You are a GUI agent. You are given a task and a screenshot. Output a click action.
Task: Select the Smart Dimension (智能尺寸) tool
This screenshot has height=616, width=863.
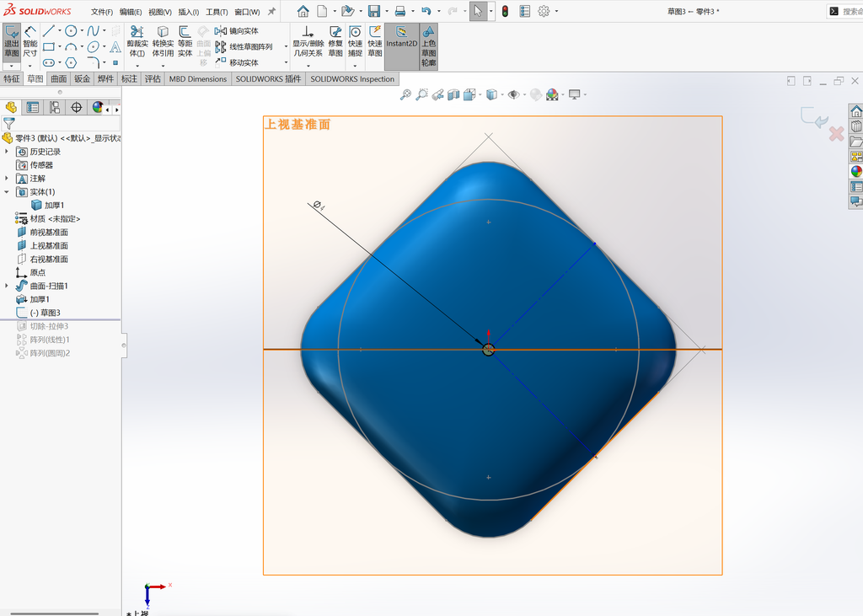click(x=30, y=42)
